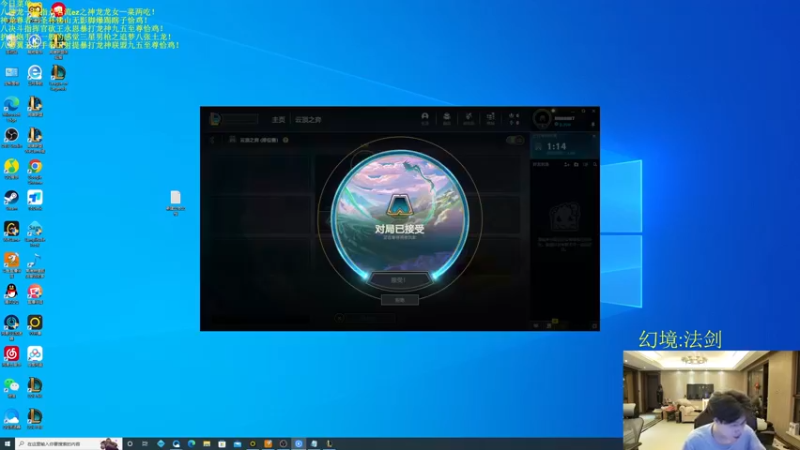Open the loot hammer icon in client navigation
The width and height of the screenshot is (800, 450).
468,118
